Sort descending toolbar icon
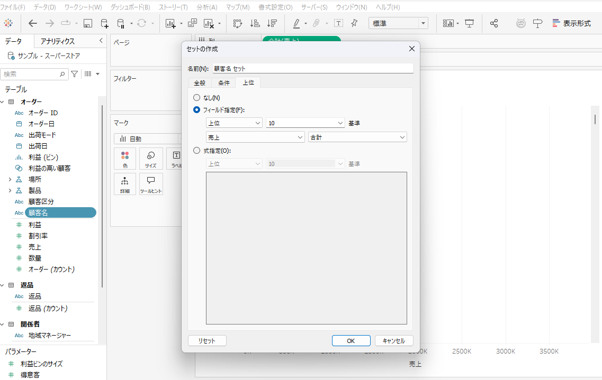602x380 pixels. 272,23
